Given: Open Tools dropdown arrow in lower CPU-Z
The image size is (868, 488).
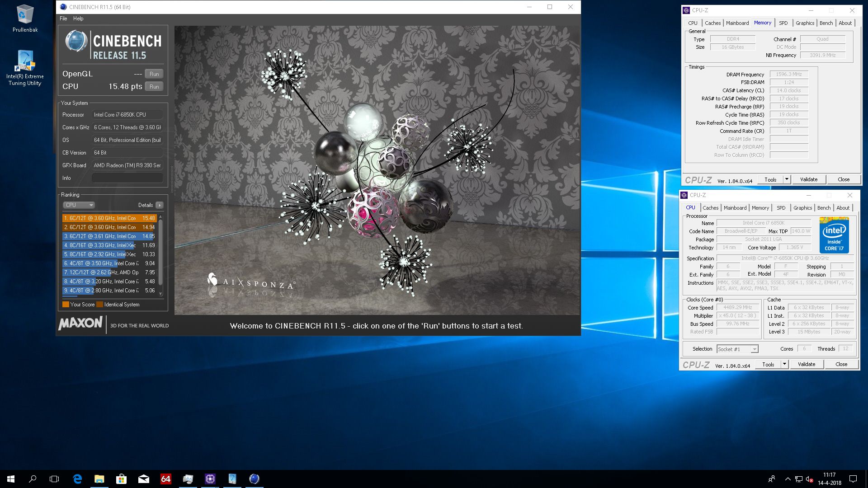Looking at the screenshot, I should point(784,364).
